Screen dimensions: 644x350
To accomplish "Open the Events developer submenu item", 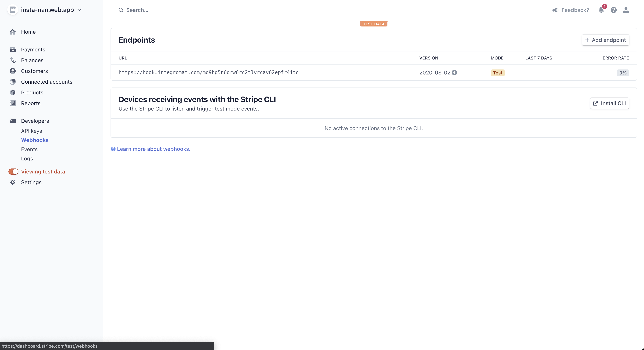I will (29, 149).
